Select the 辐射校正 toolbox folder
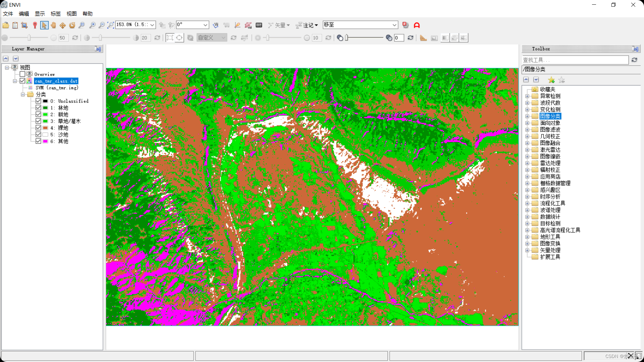Viewport: 644px width, 362px height. pos(550,170)
